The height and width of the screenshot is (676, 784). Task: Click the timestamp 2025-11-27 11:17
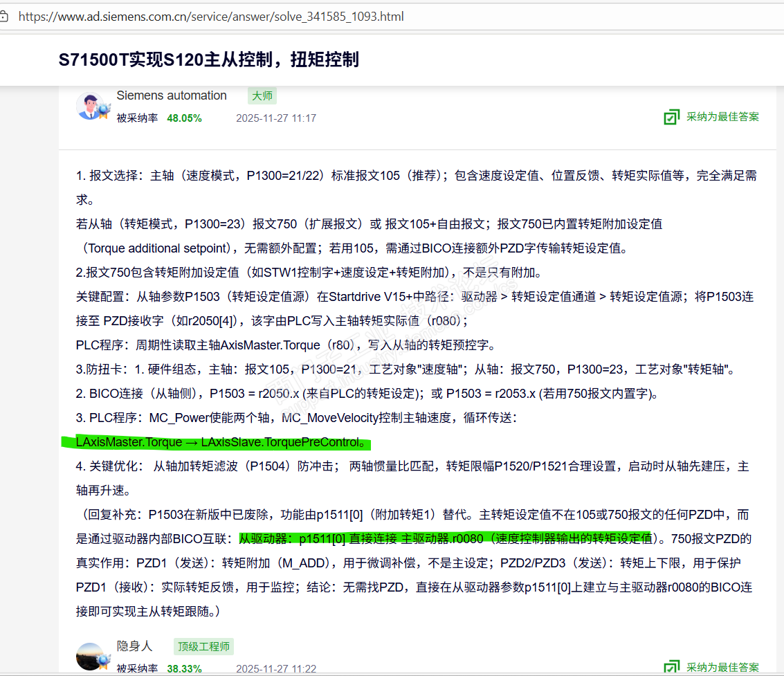(276, 118)
